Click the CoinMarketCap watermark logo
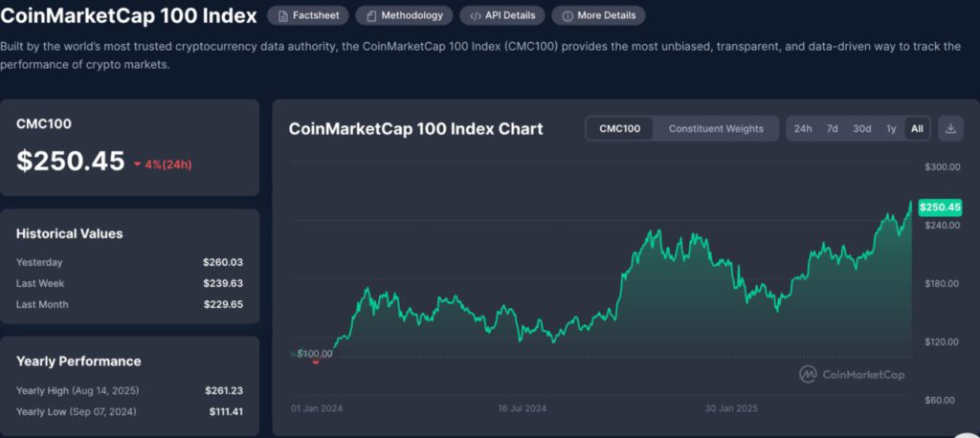This screenshot has width=980, height=438. (853, 374)
